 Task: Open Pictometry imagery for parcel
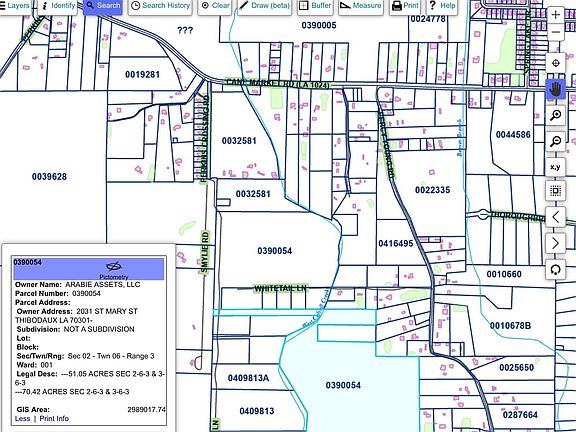(114, 270)
